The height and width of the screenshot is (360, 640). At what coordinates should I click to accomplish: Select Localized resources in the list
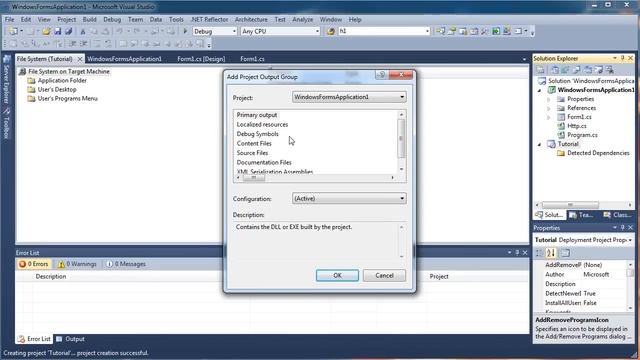[x=262, y=124]
